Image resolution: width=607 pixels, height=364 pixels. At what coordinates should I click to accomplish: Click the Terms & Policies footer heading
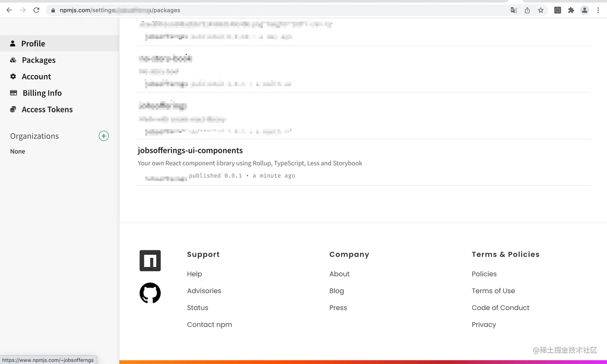[505, 254]
